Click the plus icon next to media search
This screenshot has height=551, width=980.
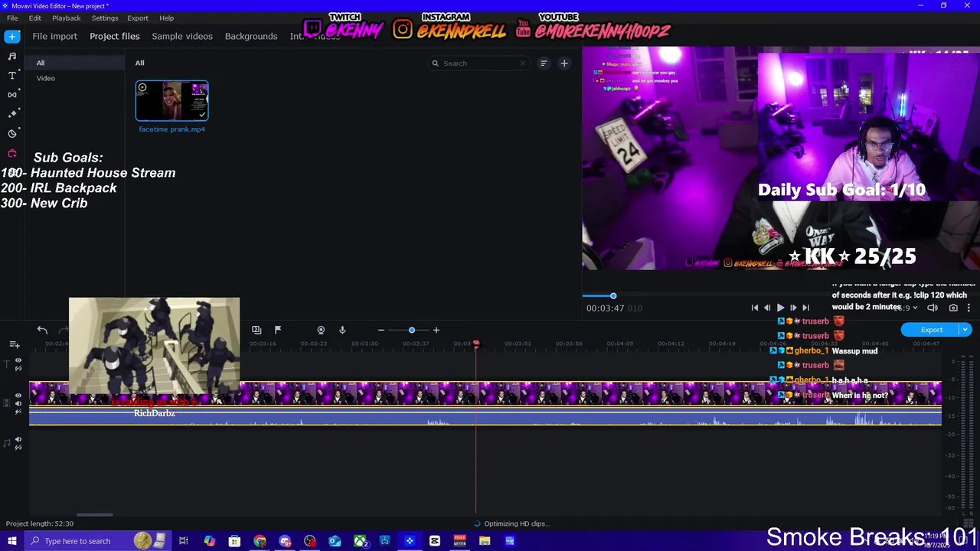[564, 64]
